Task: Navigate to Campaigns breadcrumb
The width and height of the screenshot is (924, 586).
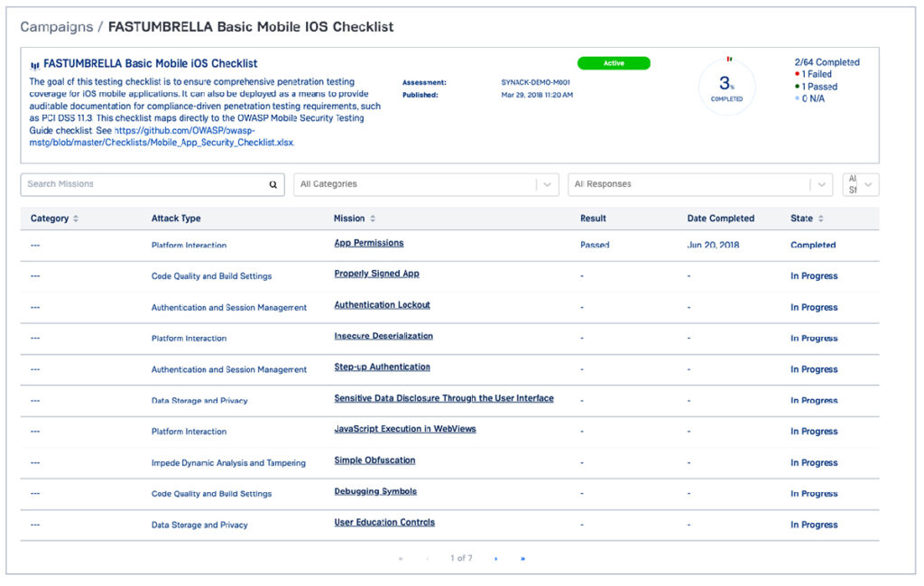Action: [x=56, y=27]
